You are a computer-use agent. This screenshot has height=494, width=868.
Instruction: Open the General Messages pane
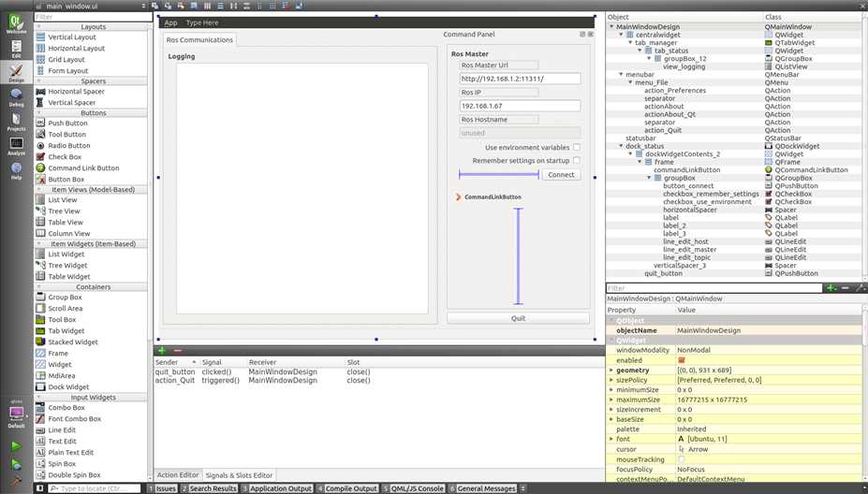(482, 488)
